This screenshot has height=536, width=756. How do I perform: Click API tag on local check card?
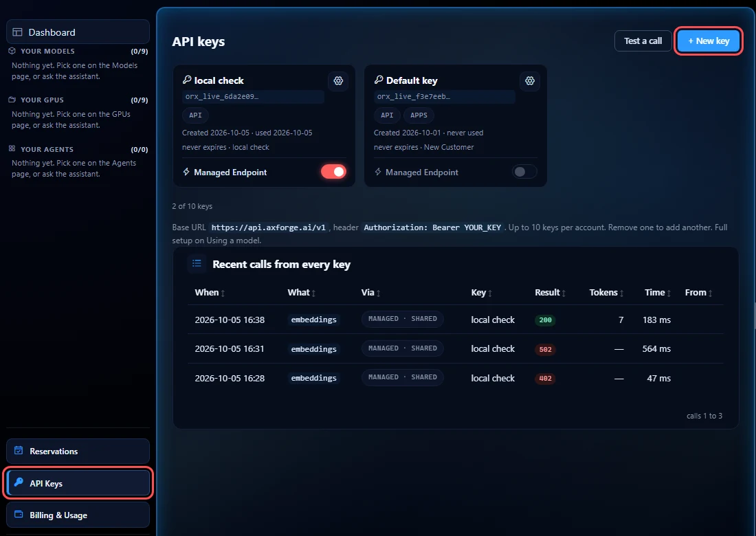pos(195,115)
